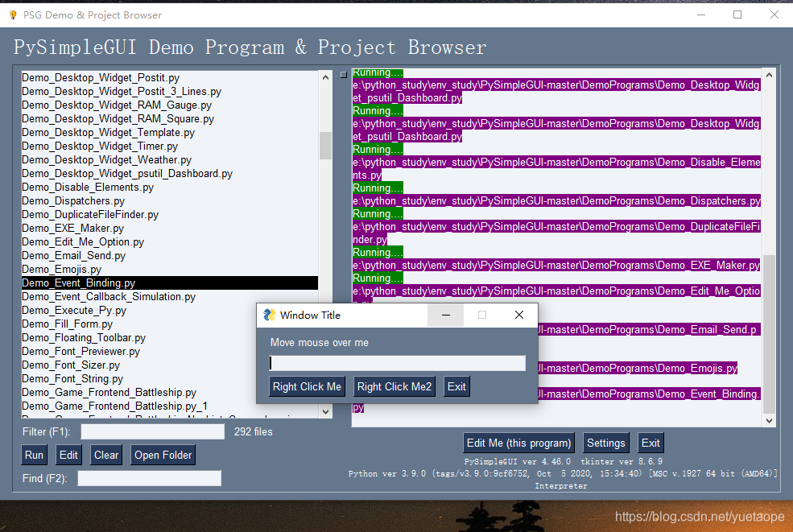Click the Right Click Me2 button

tap(394, 387)
